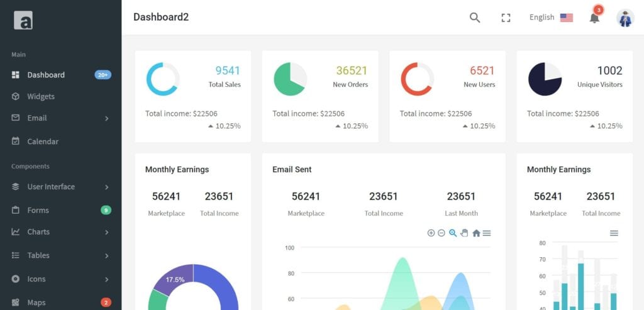
Task: Click the Last Month label
Action: pyautogui.click(x=461, y=214)
